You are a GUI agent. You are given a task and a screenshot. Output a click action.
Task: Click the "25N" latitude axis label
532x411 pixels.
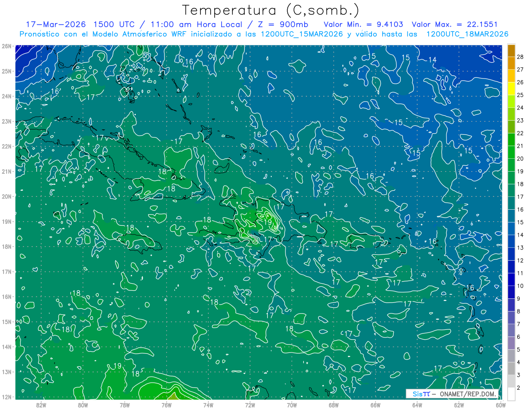click(x=6, y=71)
